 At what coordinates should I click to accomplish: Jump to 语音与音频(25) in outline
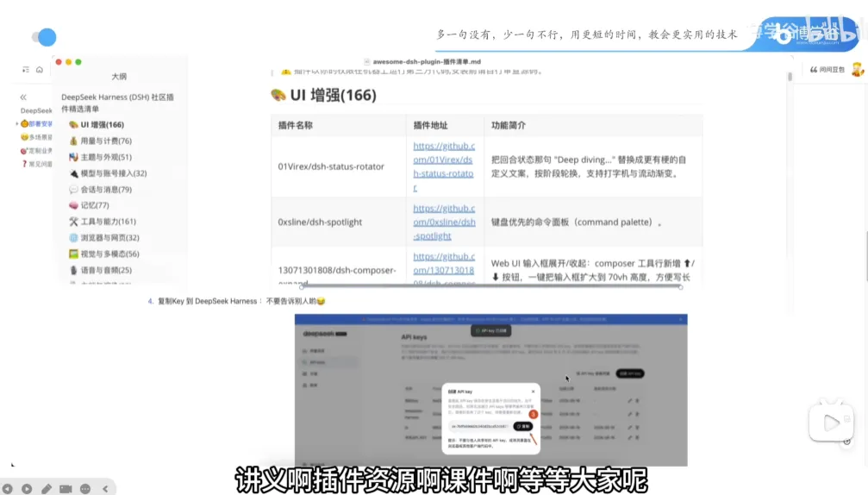(106, 270)
